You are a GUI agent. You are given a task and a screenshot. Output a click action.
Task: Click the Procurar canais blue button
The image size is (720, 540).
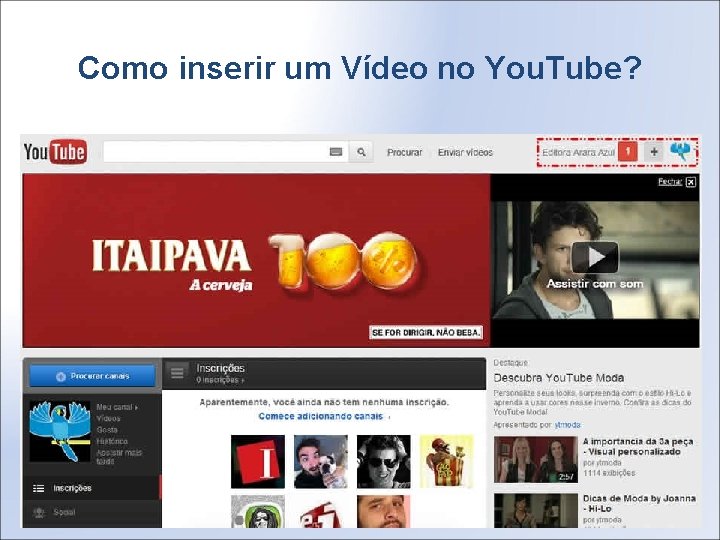[92, 376]
